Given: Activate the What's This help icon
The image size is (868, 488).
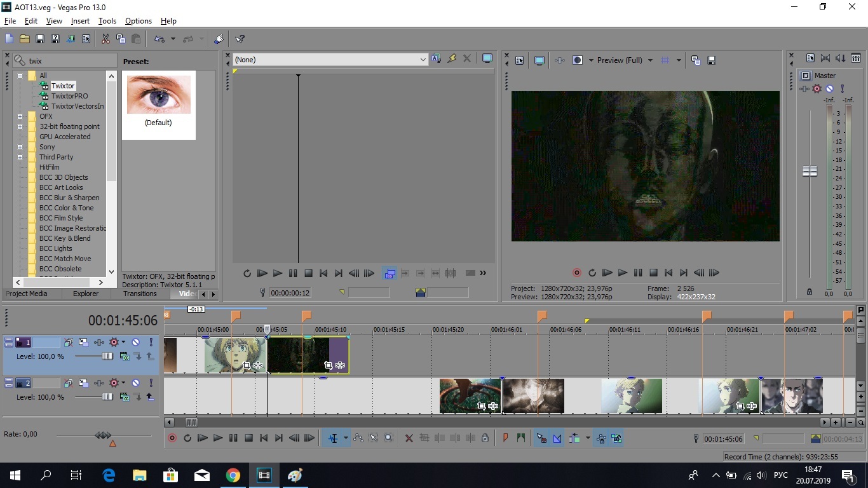Looking at the screenshot, I should [x=240, y=39].
